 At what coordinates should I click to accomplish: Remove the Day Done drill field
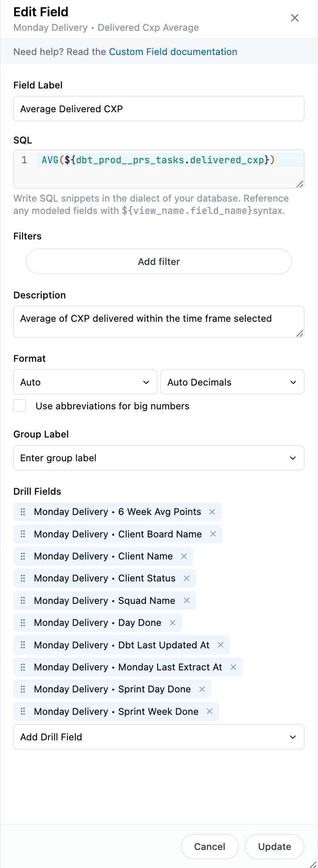point(173,623)
